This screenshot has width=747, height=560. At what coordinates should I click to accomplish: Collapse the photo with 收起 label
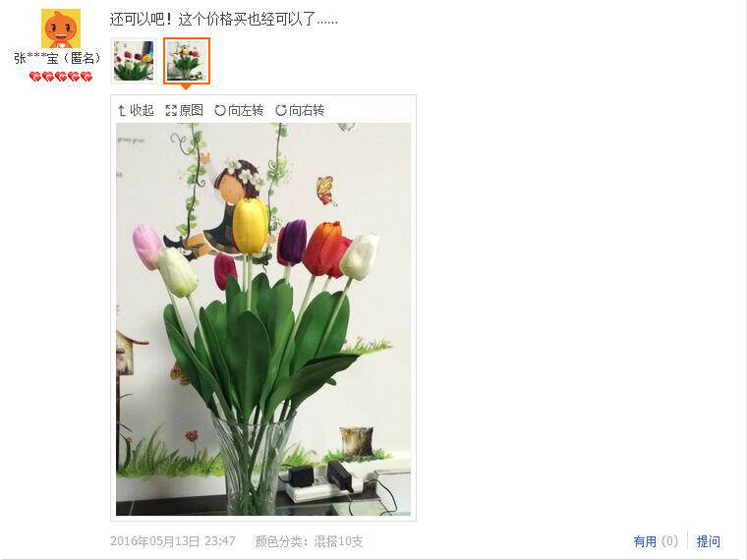click(x=142, y=110)
